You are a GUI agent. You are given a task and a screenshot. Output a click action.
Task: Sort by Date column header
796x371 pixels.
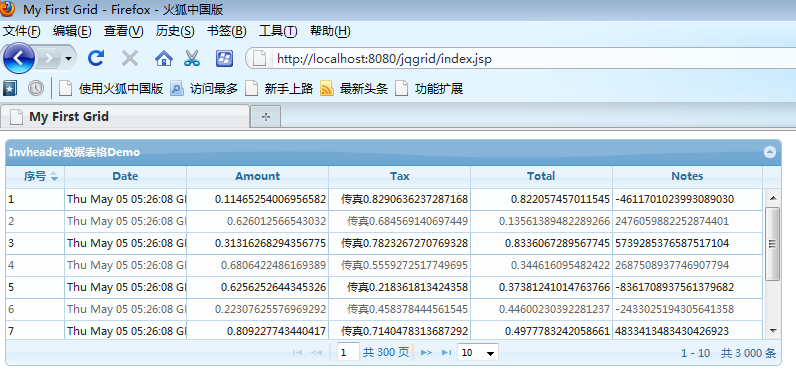[125, 177]
